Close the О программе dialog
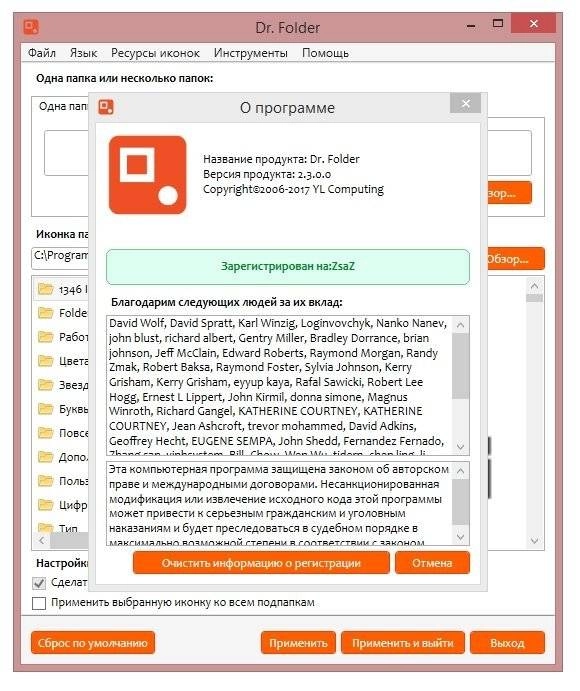Screen dimensions: 580x691 click(465, 104)
